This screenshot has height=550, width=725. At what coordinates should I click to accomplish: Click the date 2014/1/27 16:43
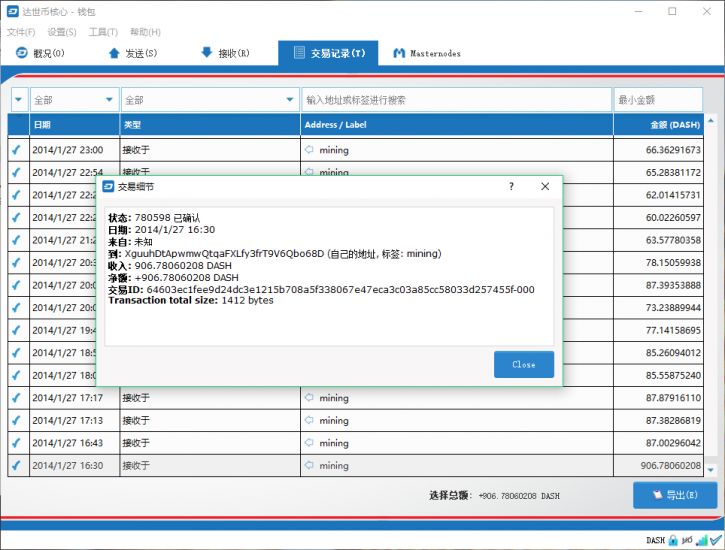click(x=68, y=443)
